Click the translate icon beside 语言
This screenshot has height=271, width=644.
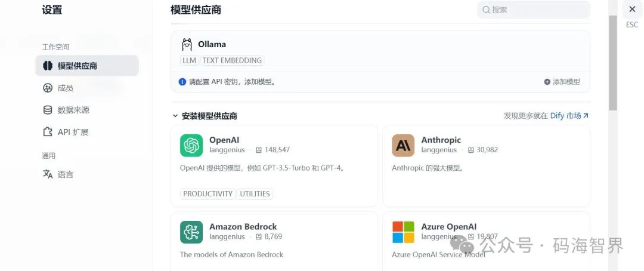coord(48,174)
